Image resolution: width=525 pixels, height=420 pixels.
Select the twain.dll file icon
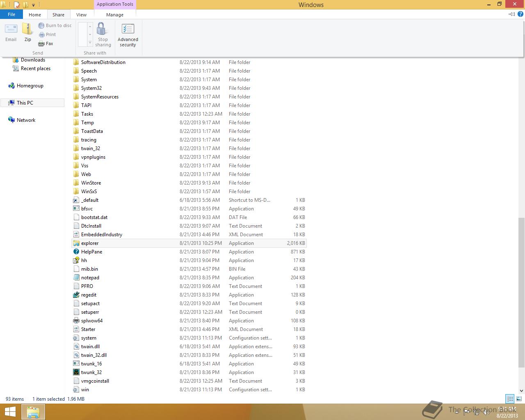76,347
